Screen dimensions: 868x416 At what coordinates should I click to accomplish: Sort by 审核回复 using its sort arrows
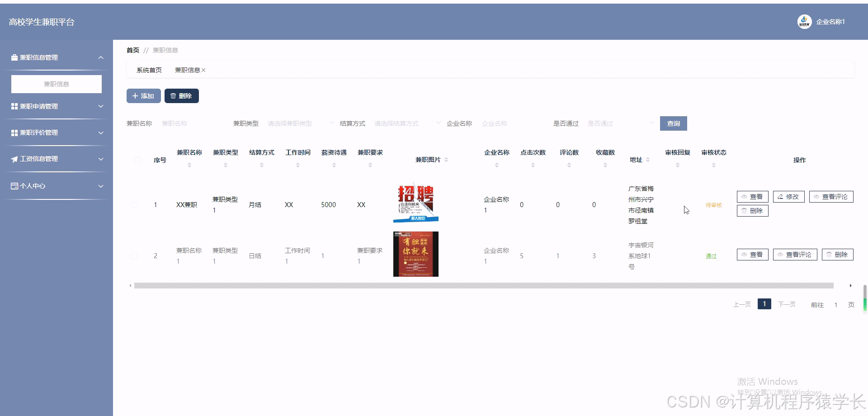[x=678, y=165]
